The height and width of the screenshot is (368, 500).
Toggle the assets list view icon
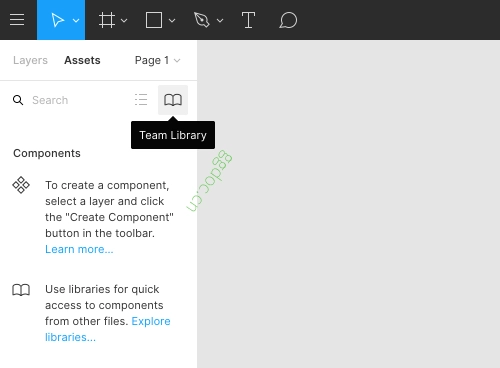click(x=141, y=100)
